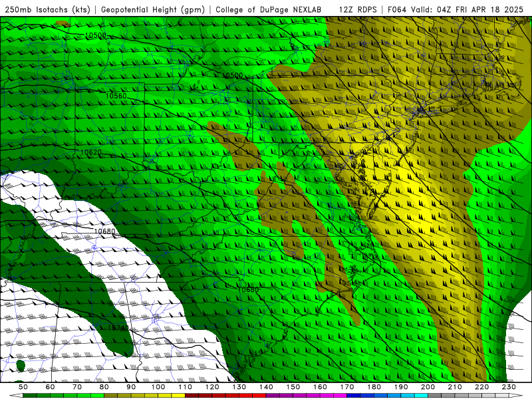The height and width of the screenshot is (399, 532).
Task: Click the 'F064 Valid: 04Z FRI APR 18 2025' text
Action: [456, 10]
